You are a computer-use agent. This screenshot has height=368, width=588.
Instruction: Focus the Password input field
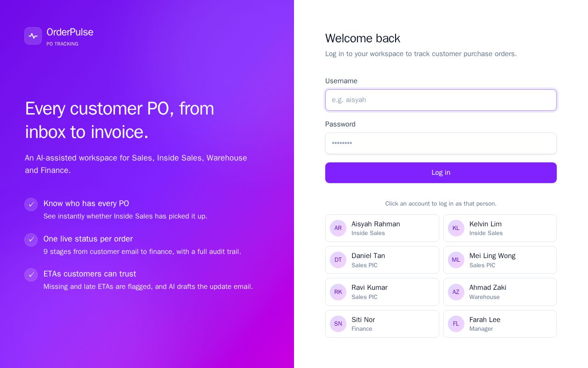pos(441,143)
